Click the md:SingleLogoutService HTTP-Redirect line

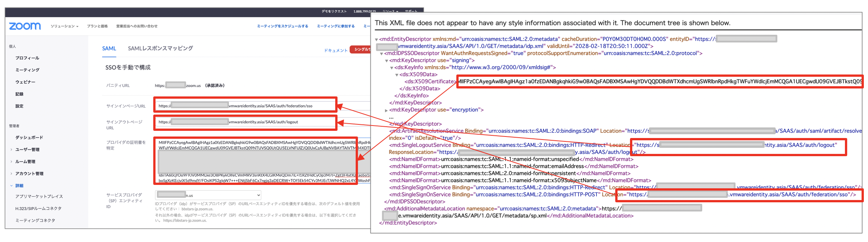pyautogui.click(x=613, y=145)
